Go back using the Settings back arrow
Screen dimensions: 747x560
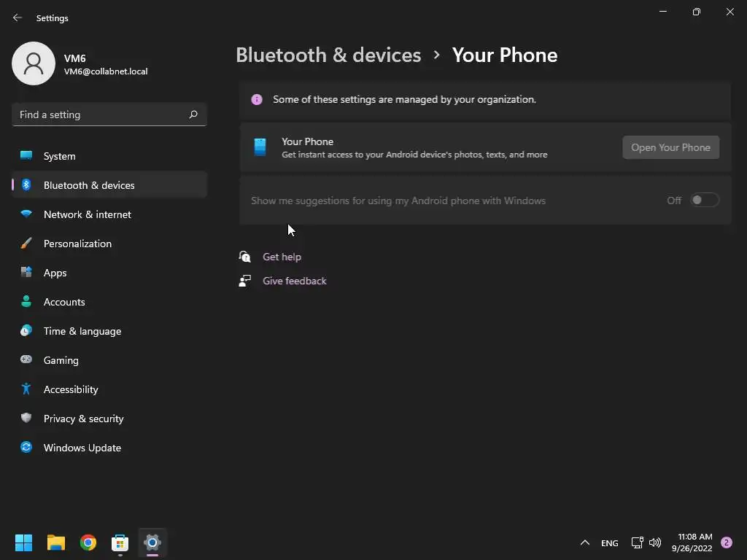pyautogui.click(x=18, y=17)
